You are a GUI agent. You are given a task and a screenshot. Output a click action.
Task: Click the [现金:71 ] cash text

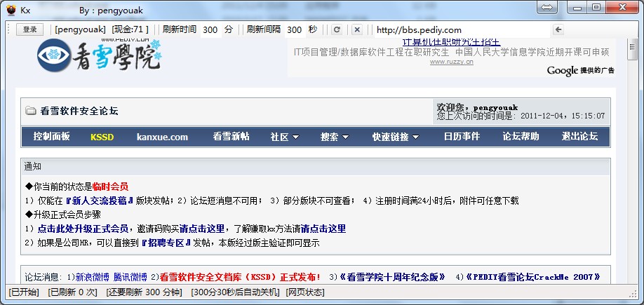tap(130, 29)
